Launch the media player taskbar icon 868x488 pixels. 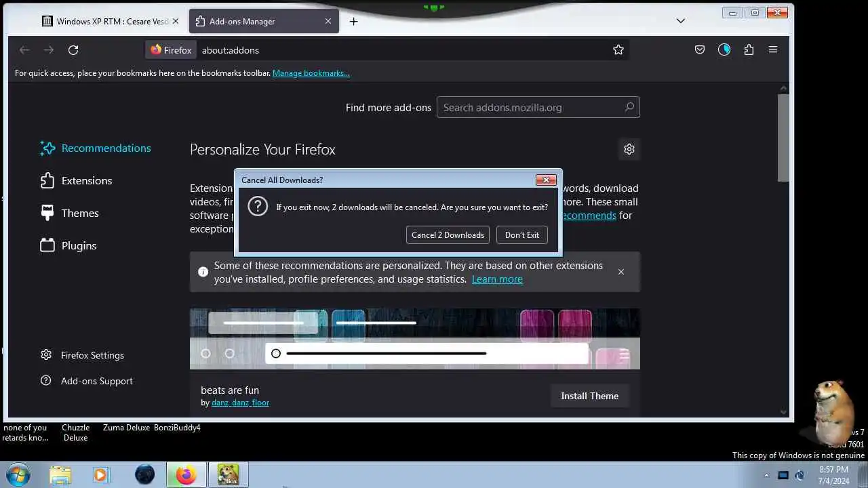(100, 474)
